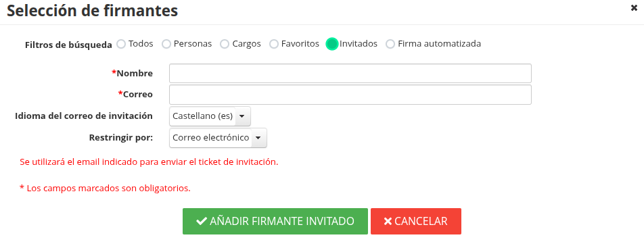Click the AÑADIR FIRMANTE INVITADO button
The image size is (644, 248).
(275, 222)
